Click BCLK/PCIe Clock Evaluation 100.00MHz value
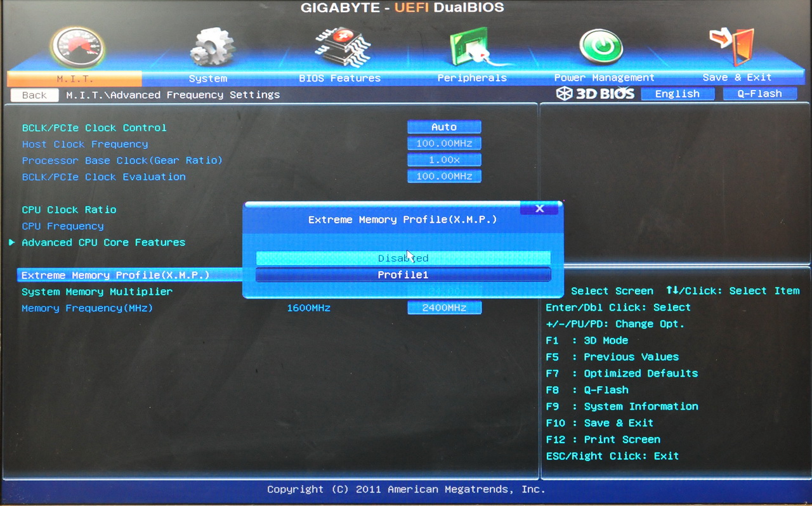The width and height of the screenshot is (812, 506). (444, 176)
